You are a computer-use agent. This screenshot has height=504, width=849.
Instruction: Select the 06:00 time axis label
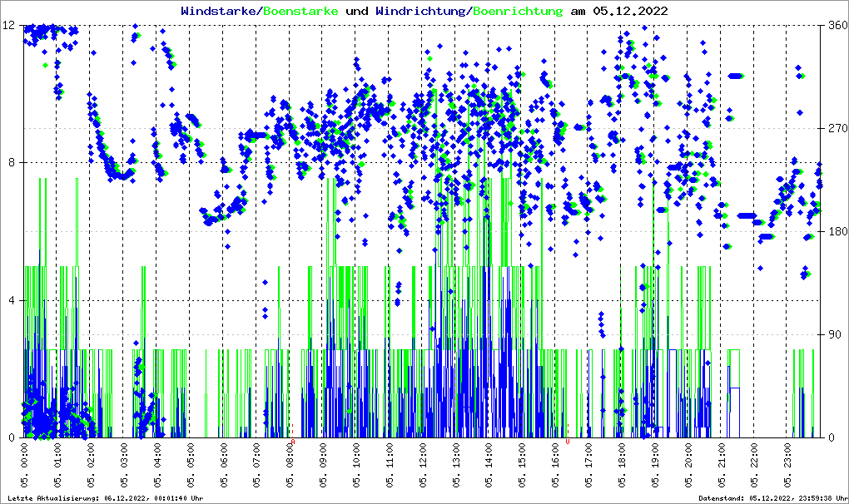coord(224,467)
